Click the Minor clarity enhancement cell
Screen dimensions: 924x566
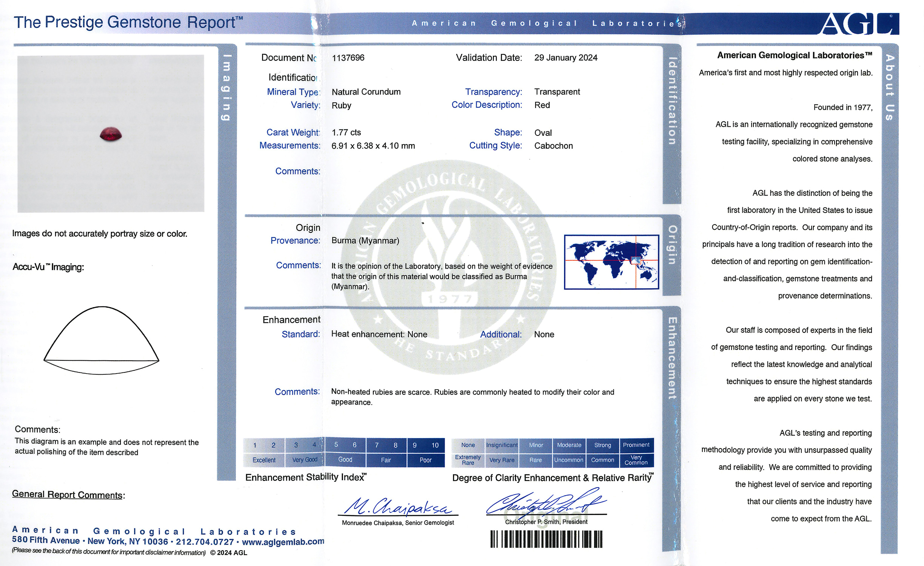536,445
